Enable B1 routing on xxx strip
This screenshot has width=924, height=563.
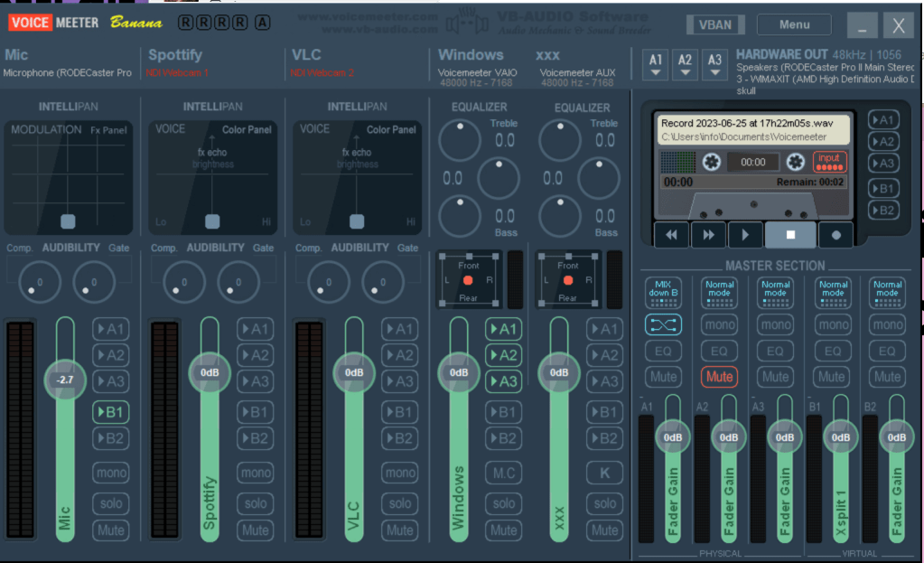pyautogui.click(x=604, y=411)
